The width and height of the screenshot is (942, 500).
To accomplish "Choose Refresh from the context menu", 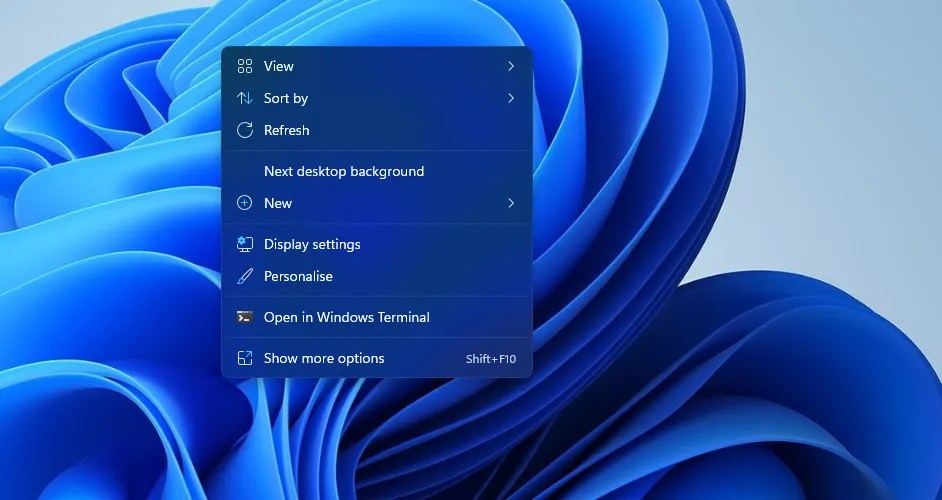I will (x=377, y=130).
